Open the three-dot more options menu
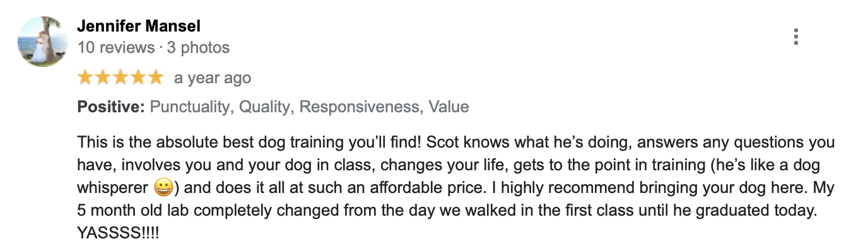The image size is (868, 251). [796, 37]
